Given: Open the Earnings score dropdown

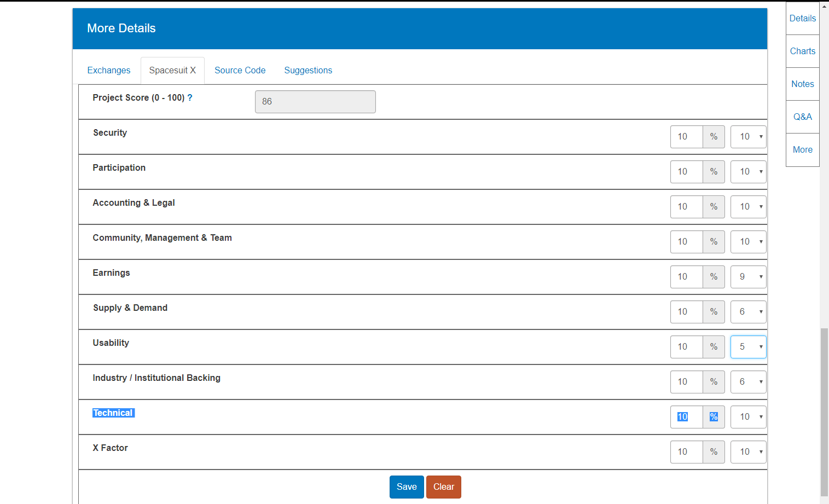Looking at the screenshot, I should (748, 277).
